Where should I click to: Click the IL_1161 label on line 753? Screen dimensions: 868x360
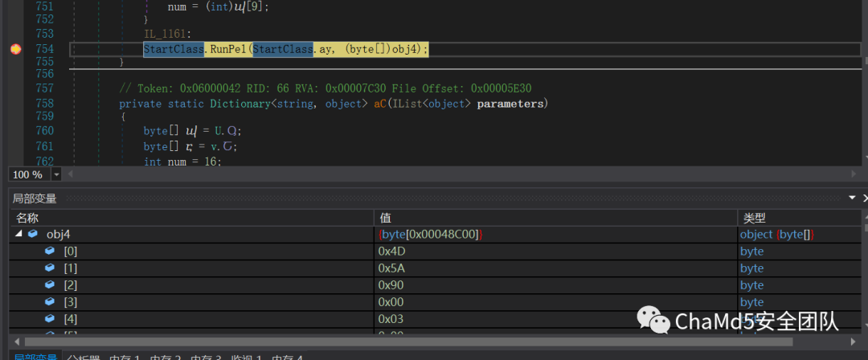pyautogui.click(x=165, y=35)
